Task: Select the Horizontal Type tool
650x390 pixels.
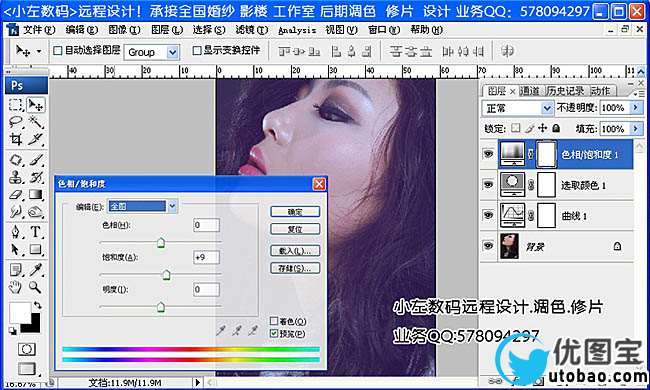Action: 36,231
